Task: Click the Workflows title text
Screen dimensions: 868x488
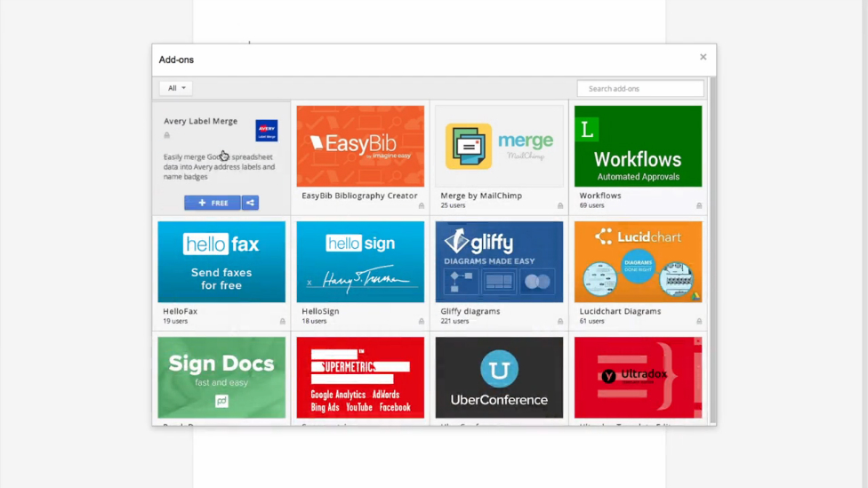Action: 600,196
